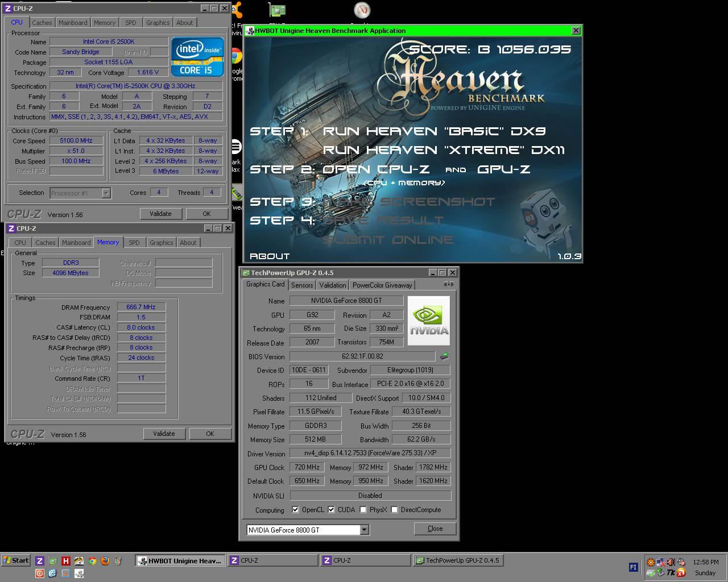Click the Tk tray icon
728x582 pixels.
point(671,573)
